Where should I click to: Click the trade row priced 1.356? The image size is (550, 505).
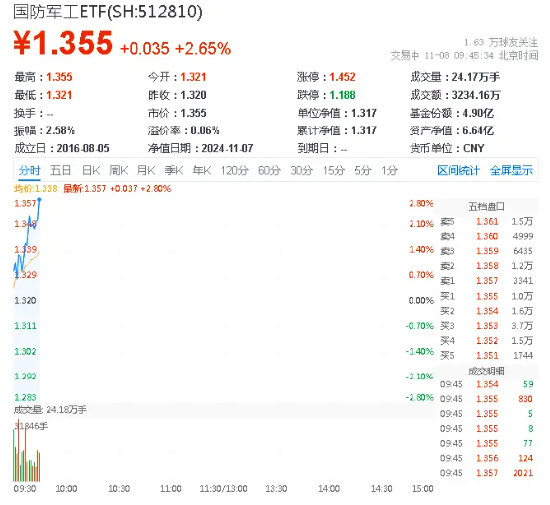point(487,458)
